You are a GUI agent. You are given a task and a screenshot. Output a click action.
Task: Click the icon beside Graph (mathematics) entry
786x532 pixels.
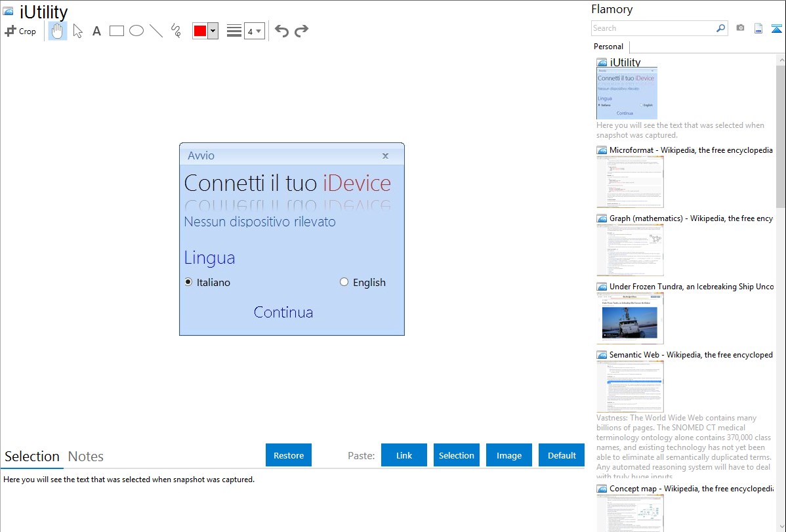tap(602, 218)
